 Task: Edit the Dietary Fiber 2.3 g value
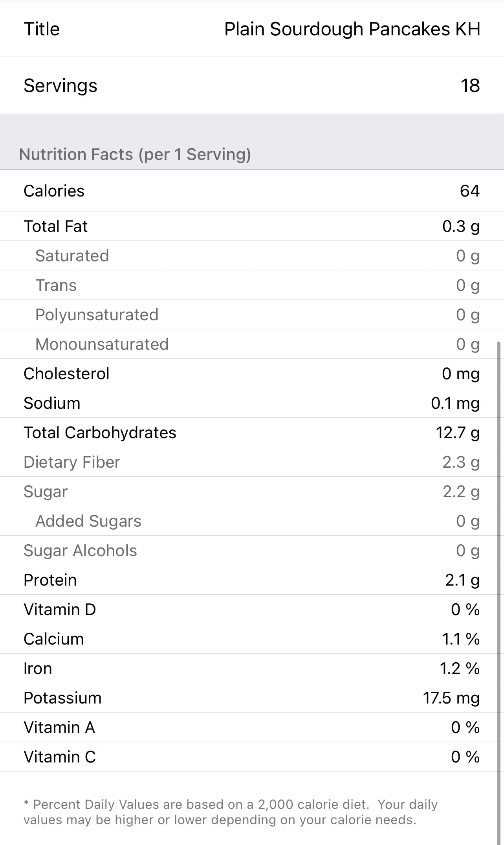461,462
